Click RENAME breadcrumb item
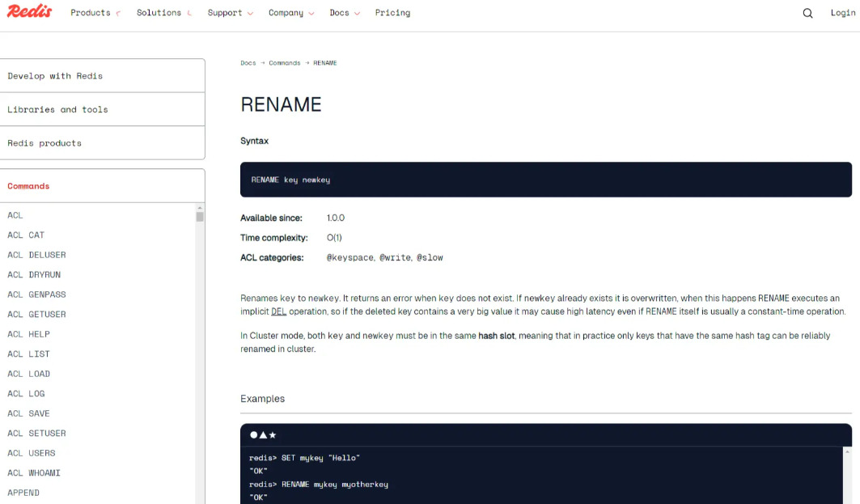This screenshot has height=504, width=860. pos(325,63)
